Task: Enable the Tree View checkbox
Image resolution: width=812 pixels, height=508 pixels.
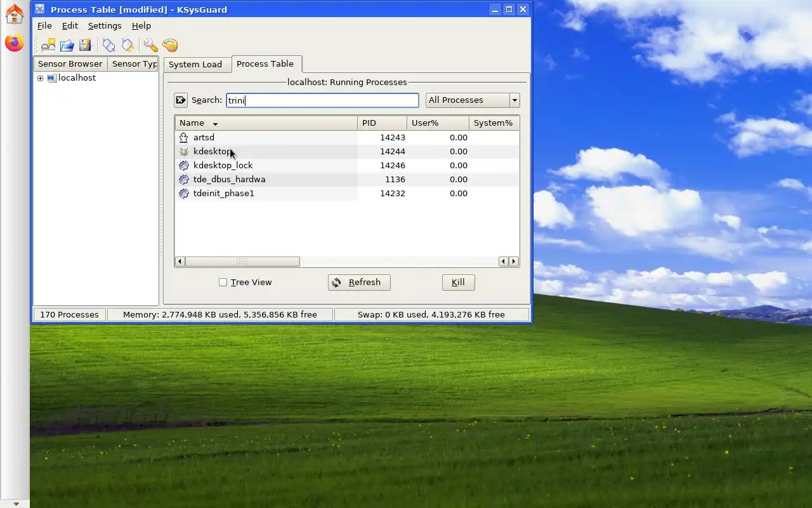Action: 223,283
